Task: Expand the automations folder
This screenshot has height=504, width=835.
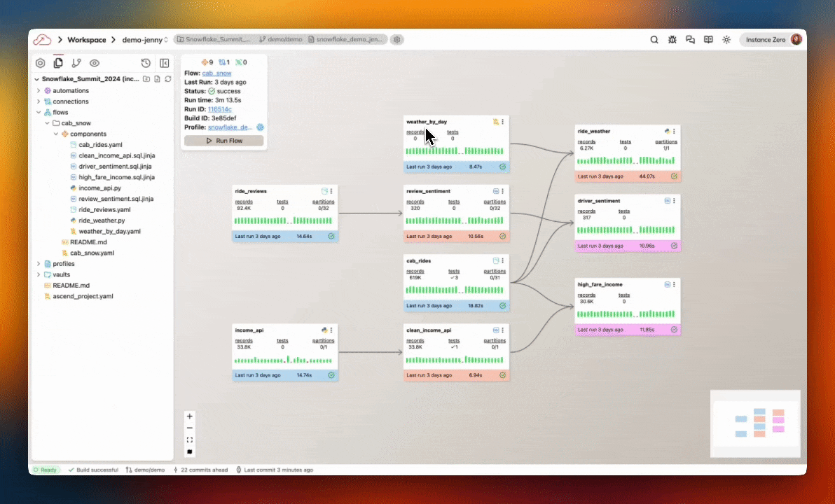Action: (x=39, y=90)
